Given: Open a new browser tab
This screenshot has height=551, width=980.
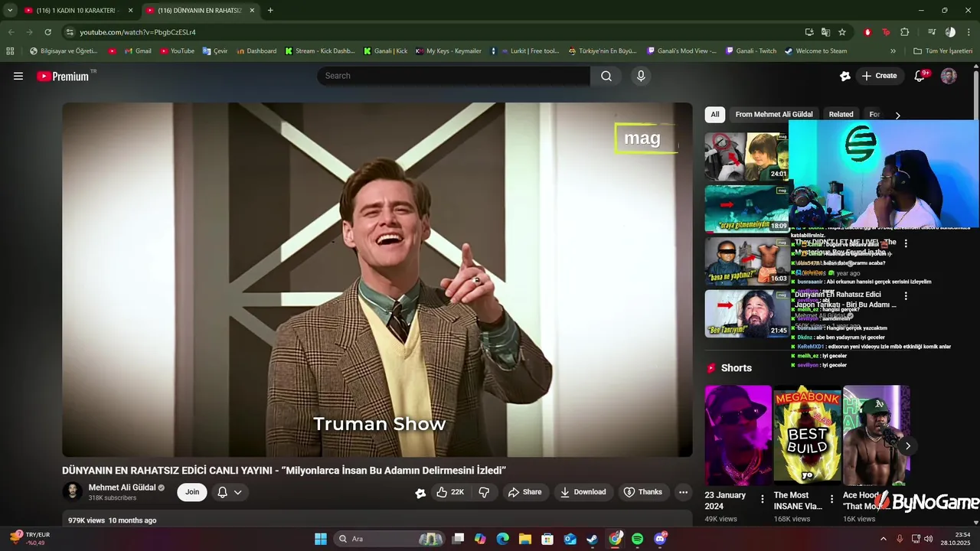Looking at the screenshot, I should tap(270, 10).
